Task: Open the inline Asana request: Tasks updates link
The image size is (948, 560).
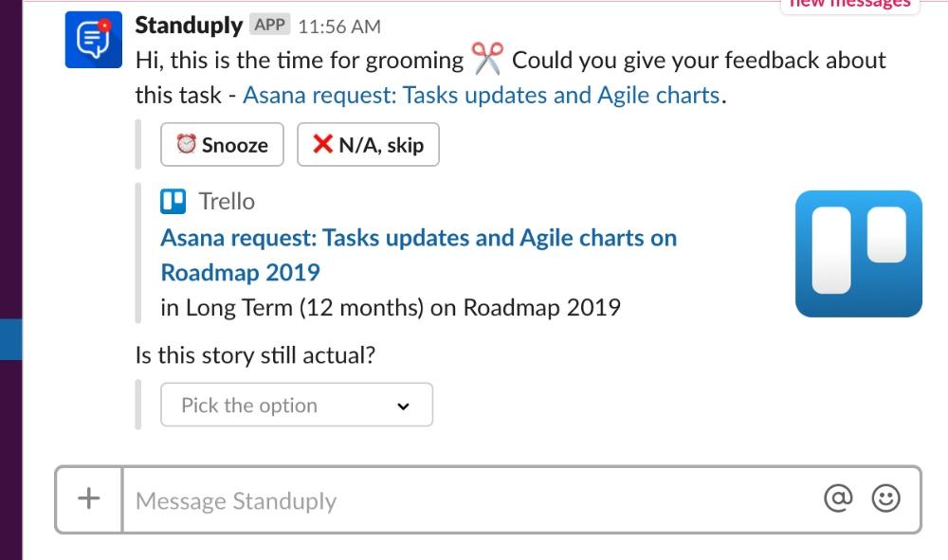Action: point(482,96)
